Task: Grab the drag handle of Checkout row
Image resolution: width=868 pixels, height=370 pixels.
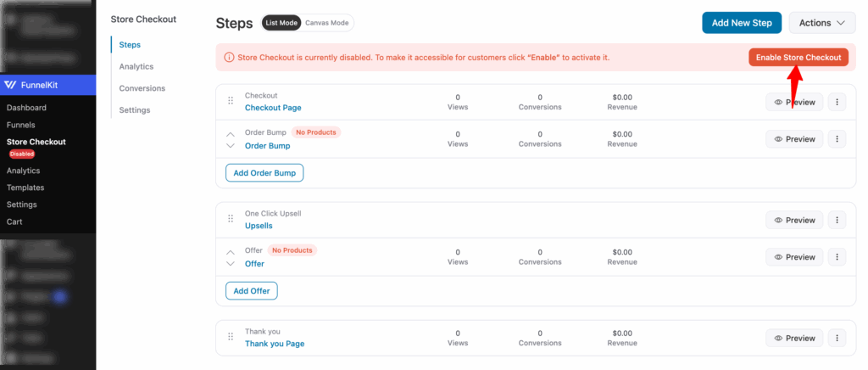Action: pos(231,101)
